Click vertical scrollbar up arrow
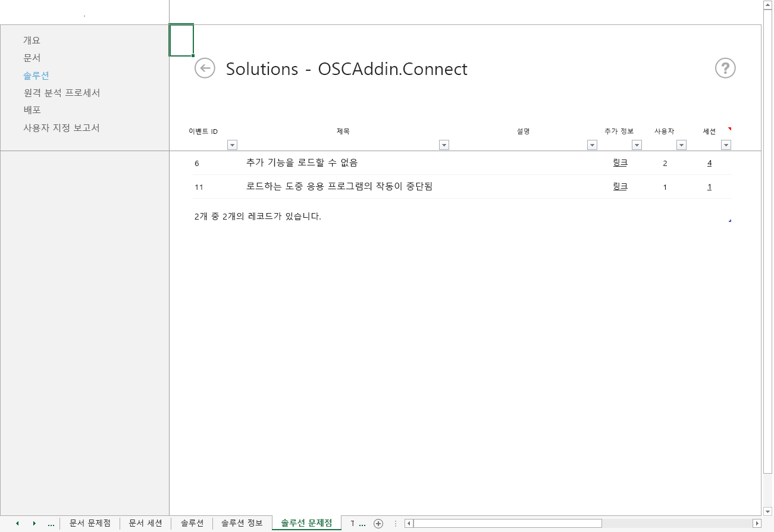774x532 pixels. pos(767,5)
